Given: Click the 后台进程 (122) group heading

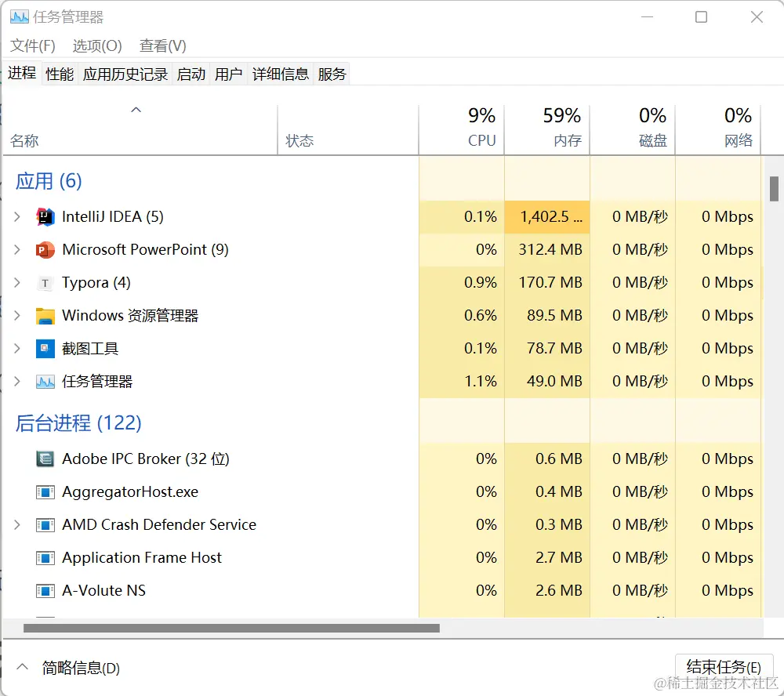Looking at the screenshot, I should pyautogui.click(x=78, y=423).
